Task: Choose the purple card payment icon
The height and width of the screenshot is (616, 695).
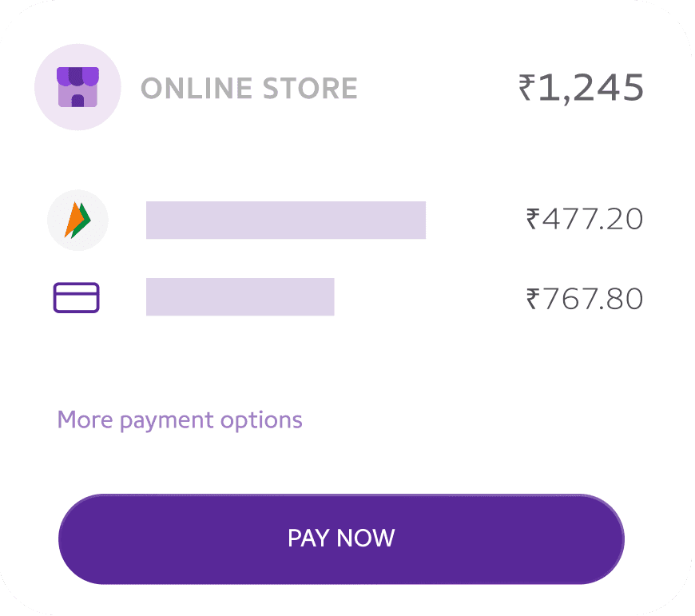Action: (x=76, y=298)
